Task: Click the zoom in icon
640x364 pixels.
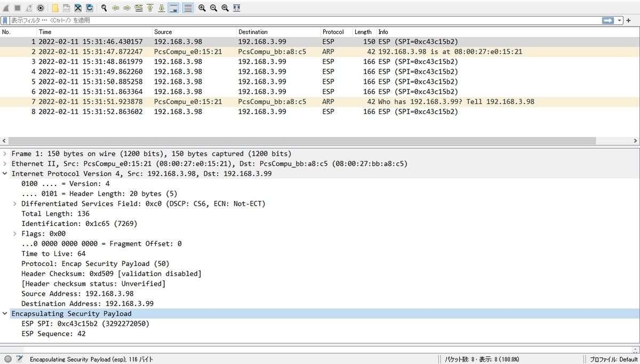Action: tap(202, 7)
